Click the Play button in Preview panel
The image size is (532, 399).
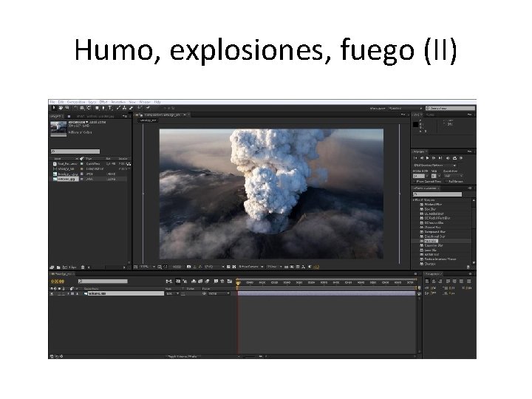428,158
